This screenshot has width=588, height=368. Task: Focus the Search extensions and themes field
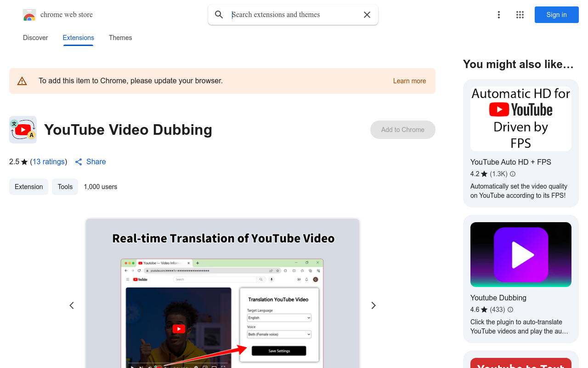tap(294, 15)
